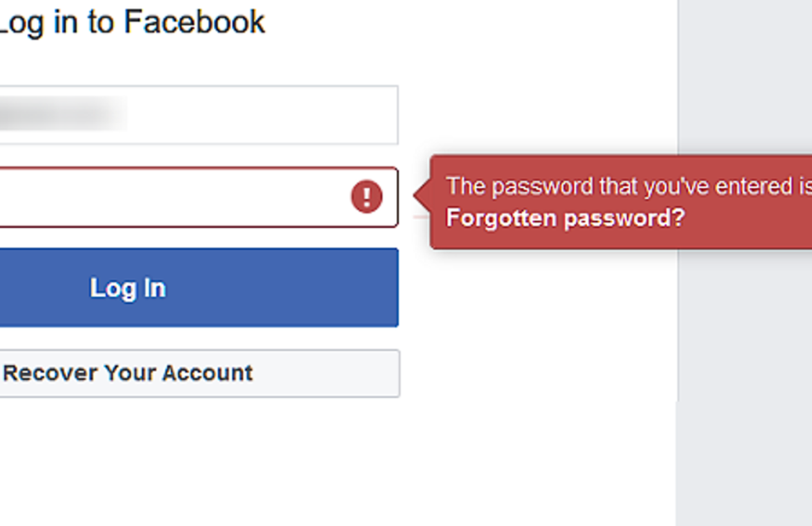Click the white exclamation mark inside the red circle
The image size is (812, 526).
(367, 196)
